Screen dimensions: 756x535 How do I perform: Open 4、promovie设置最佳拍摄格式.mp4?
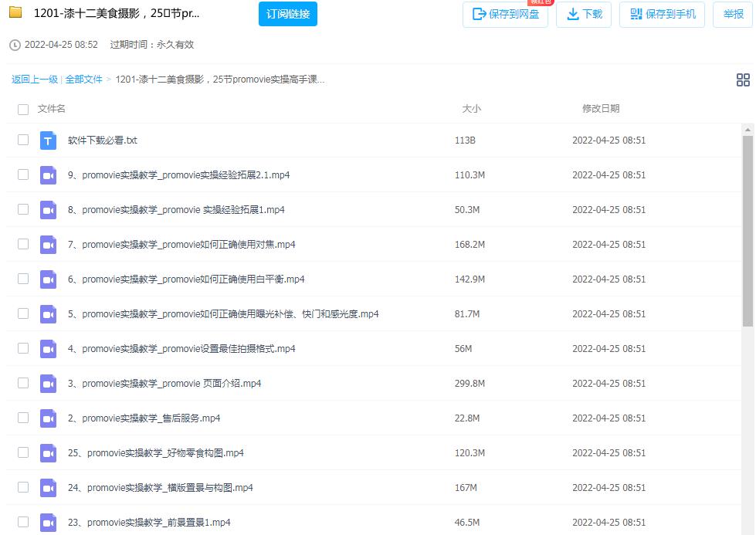pos(181,348)
